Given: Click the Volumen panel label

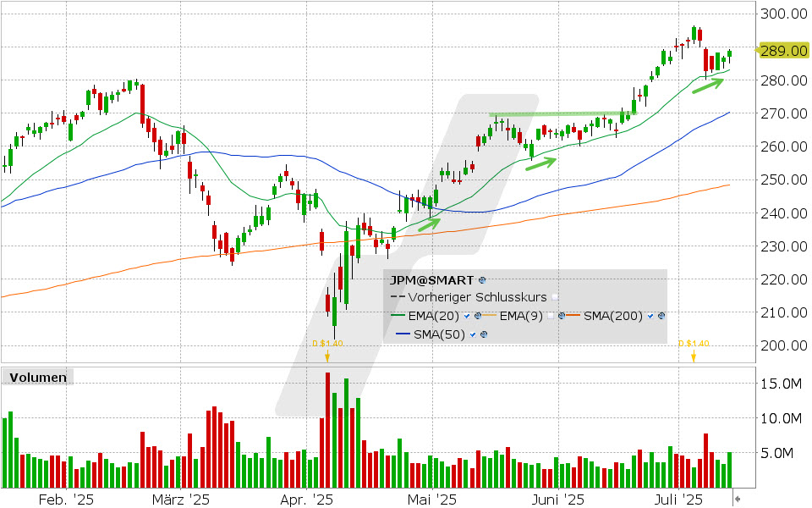Looking at the screenshot, I should point(38,378).
